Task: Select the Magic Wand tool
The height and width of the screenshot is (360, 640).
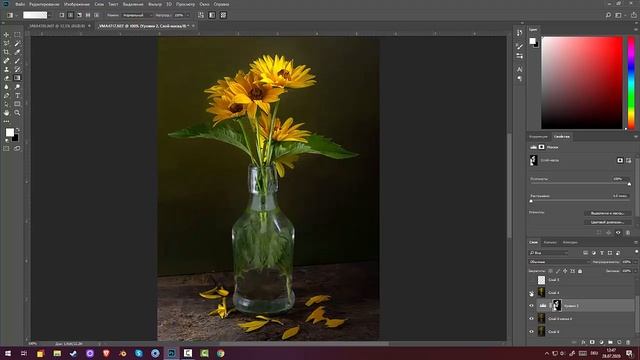Action: (17, 44)
